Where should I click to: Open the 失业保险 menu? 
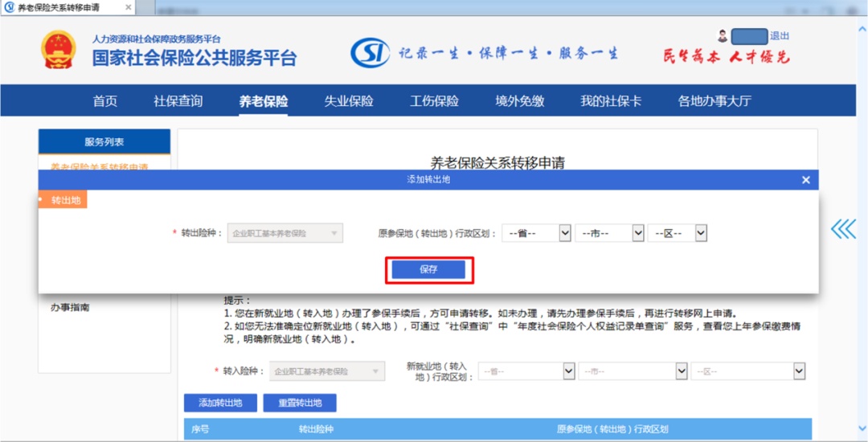(349, 101)
